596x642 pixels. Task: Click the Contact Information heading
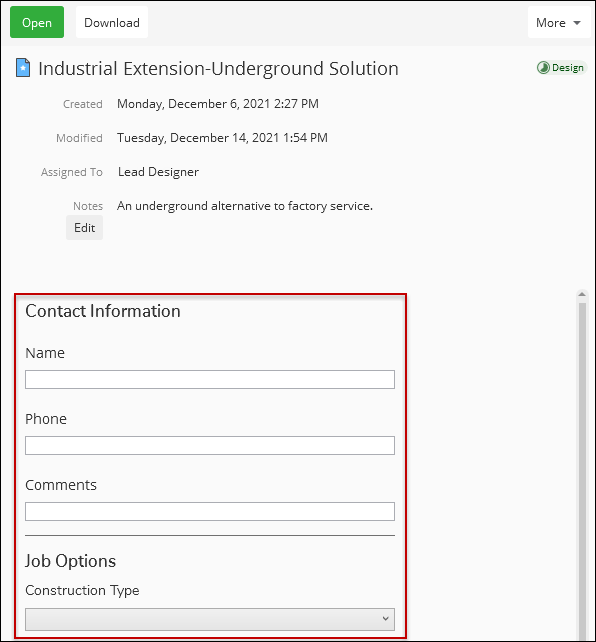click(103, 311)
